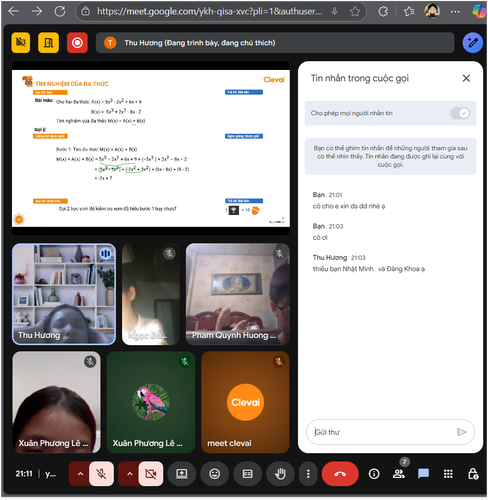Close the in-call messages panel
The image size is (488, 500).
(466, 78)
